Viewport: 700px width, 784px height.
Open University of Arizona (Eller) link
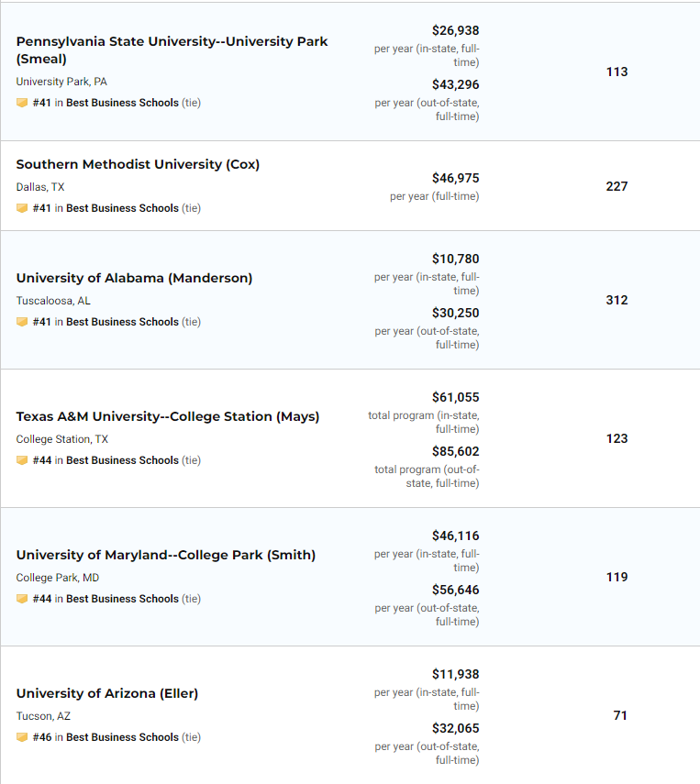coord(106,693)
